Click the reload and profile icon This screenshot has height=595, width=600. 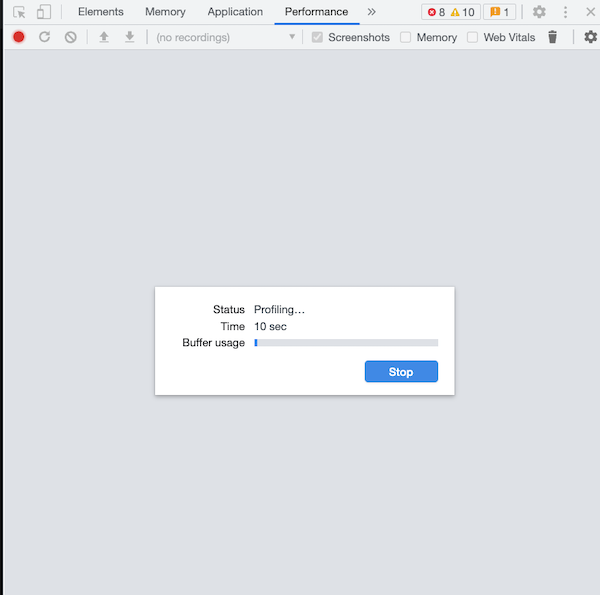(x=44, y=37)
